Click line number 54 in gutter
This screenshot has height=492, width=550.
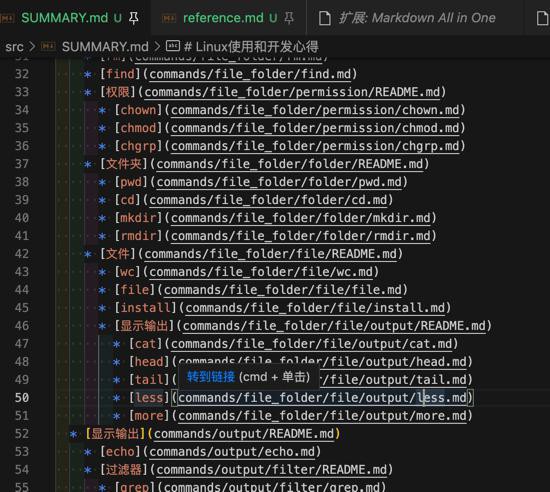click(x=22, y=470)
